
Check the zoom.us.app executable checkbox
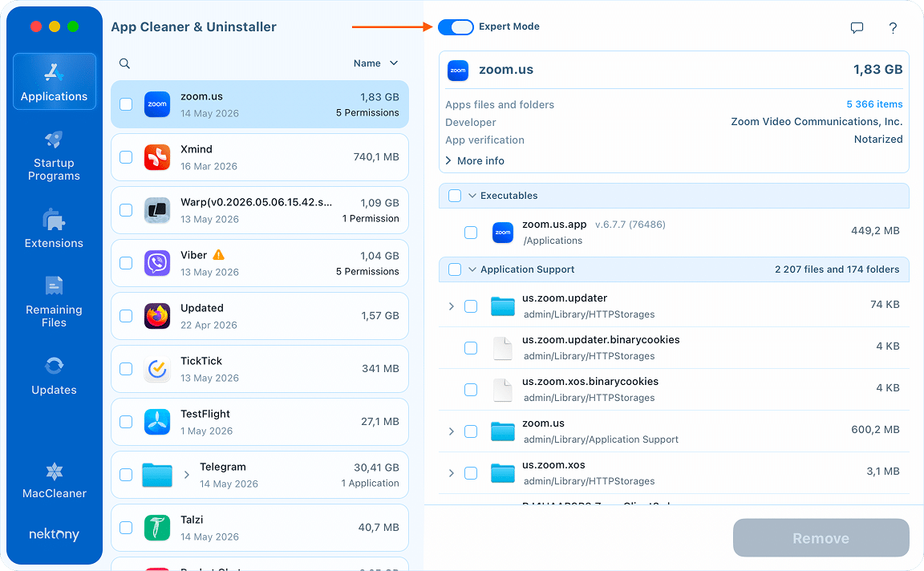471,233
